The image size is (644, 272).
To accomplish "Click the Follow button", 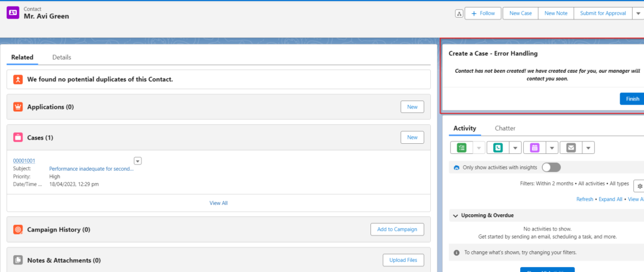I will [x=482, y=13].
